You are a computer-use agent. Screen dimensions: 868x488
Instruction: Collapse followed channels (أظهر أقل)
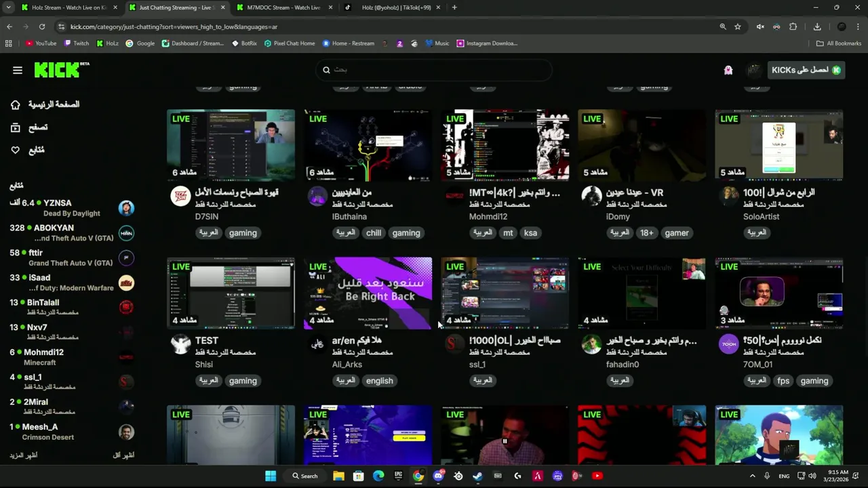pyautogui.click(x=123, y=455)
